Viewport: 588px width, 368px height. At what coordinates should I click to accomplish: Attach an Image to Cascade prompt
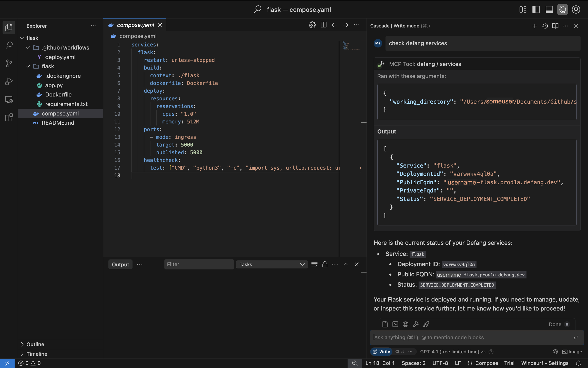coord(572,352)
